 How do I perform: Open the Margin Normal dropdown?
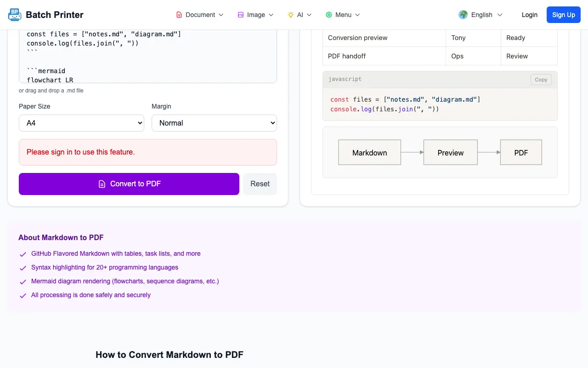[214, 123]
